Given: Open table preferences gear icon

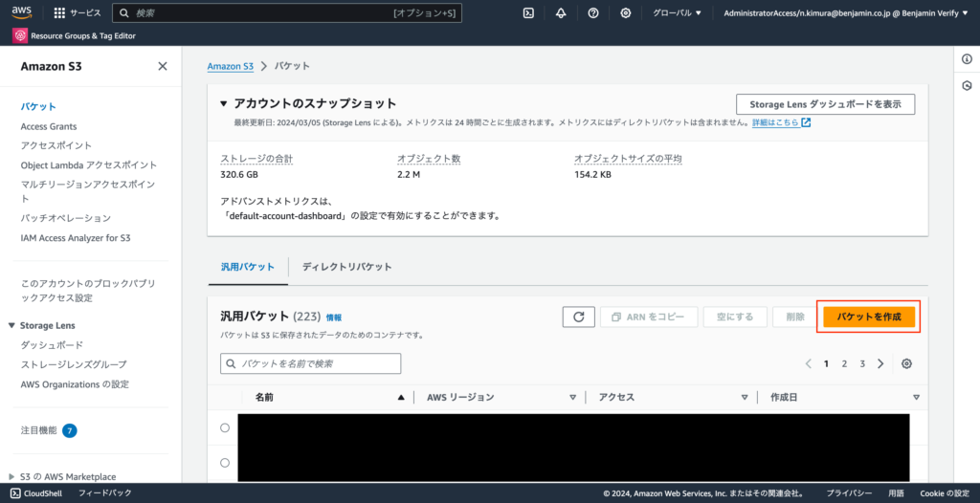Looking at the screenshot, I should pyautogui.click(x=907, y=363).
